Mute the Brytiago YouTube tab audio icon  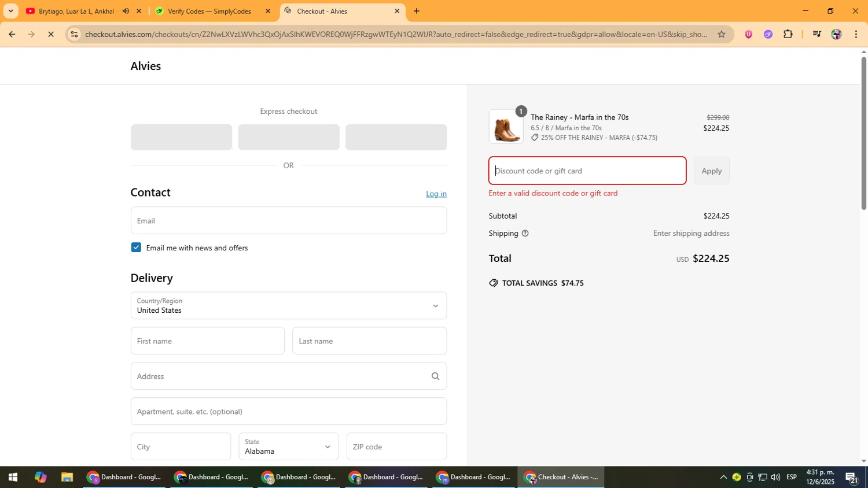point(126,11)
